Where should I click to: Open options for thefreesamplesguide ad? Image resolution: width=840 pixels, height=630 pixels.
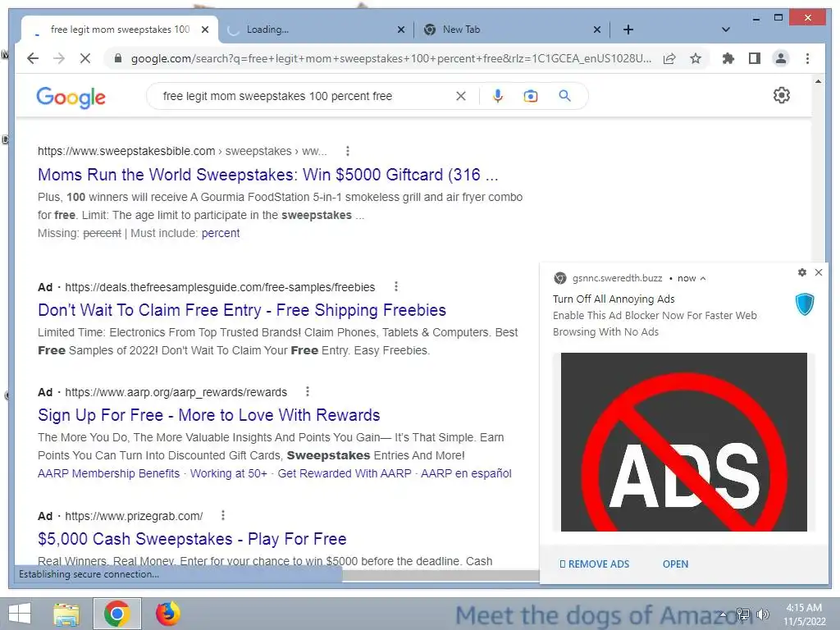(396, 286)
